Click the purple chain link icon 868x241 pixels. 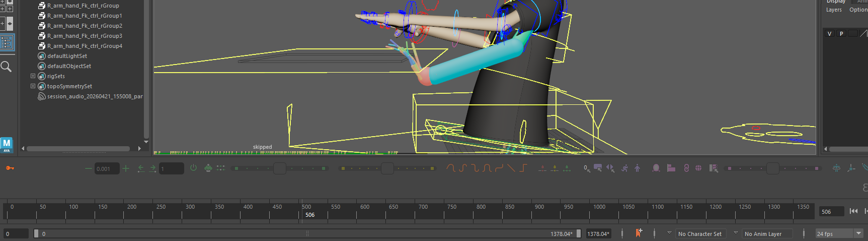(x=686, y=168)
